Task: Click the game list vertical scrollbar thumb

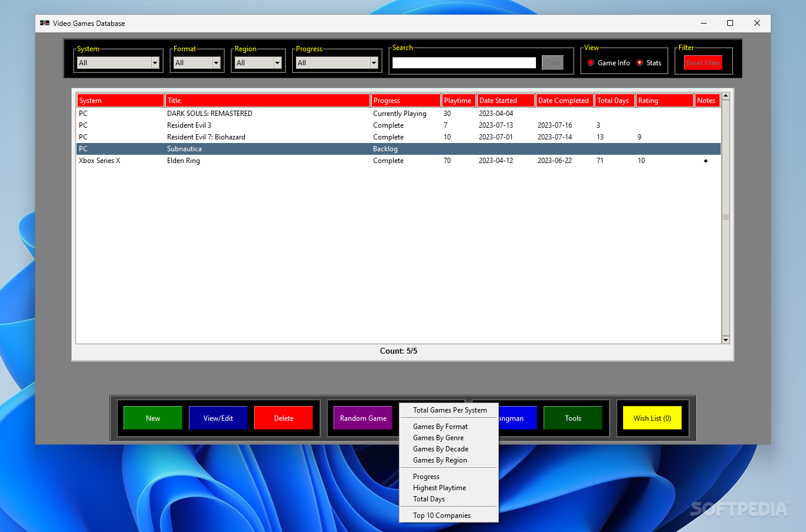Action: (725, 218)
